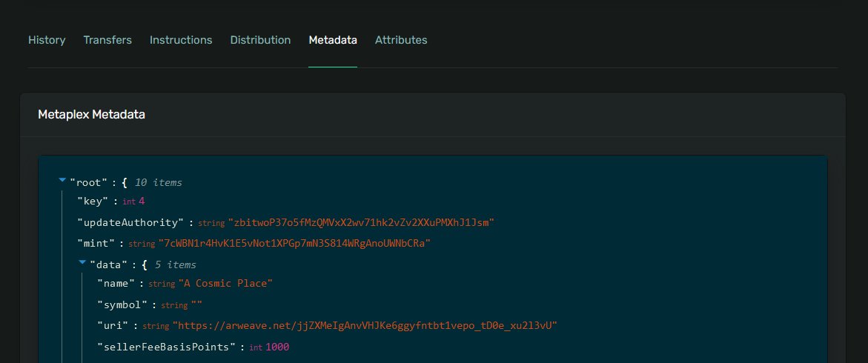Image resolution: width=868 pixels, height=363 pixels.
Task: Click the "updateAuthority" key name
Action: 130,222
